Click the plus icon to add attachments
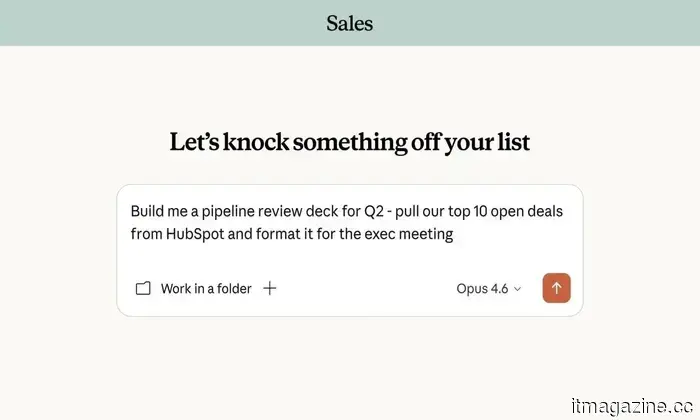700x420 pixels. tap(270, 288)
